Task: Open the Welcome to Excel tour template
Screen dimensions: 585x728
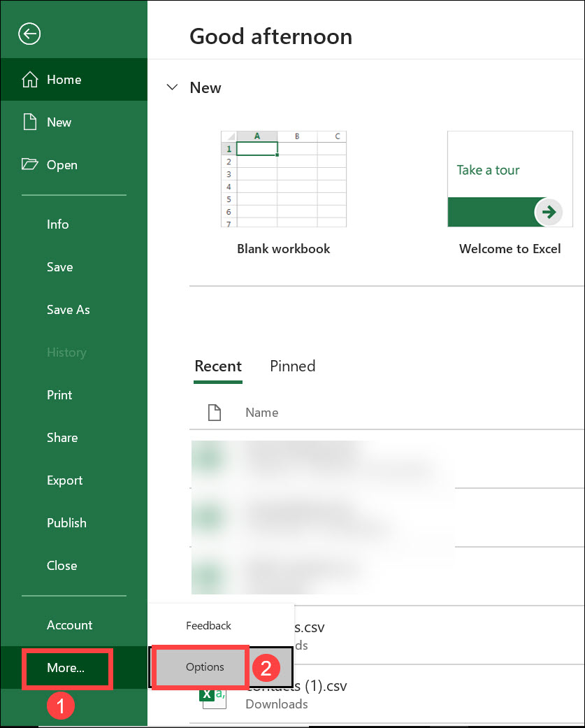Action: (510, 179)
